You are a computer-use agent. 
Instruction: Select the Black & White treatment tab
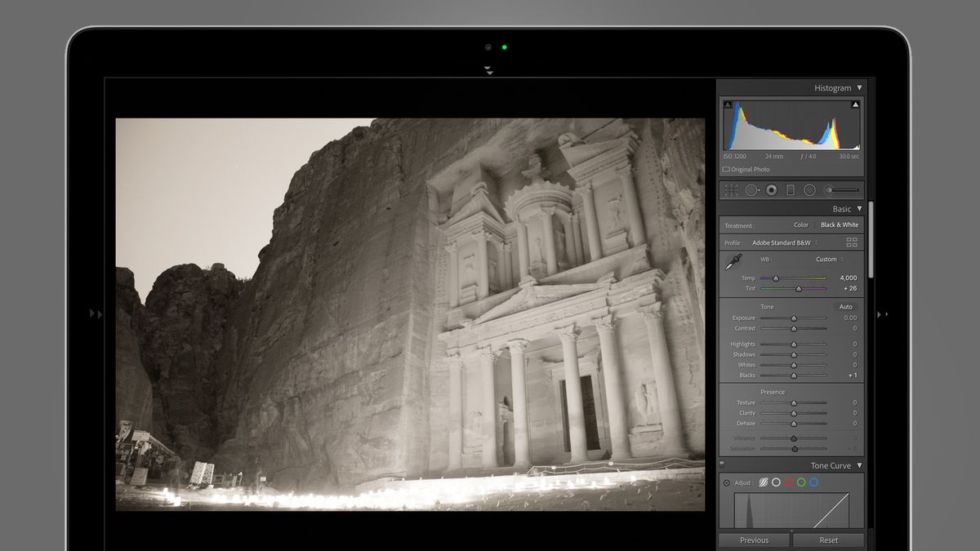pos(839,224)
